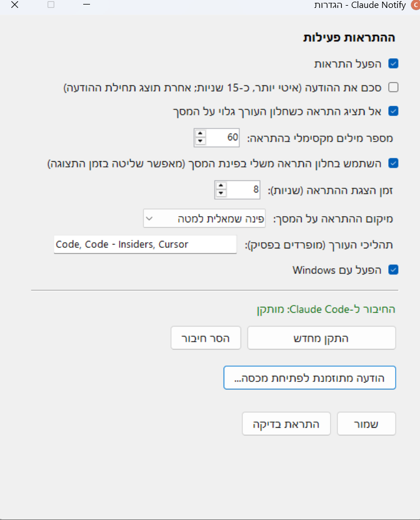Image resolution: width=420 pixels, height=520 pixels.
Task: Uncheck the הפעל עם Windows checkbox
Action: [x=393, y=269]
